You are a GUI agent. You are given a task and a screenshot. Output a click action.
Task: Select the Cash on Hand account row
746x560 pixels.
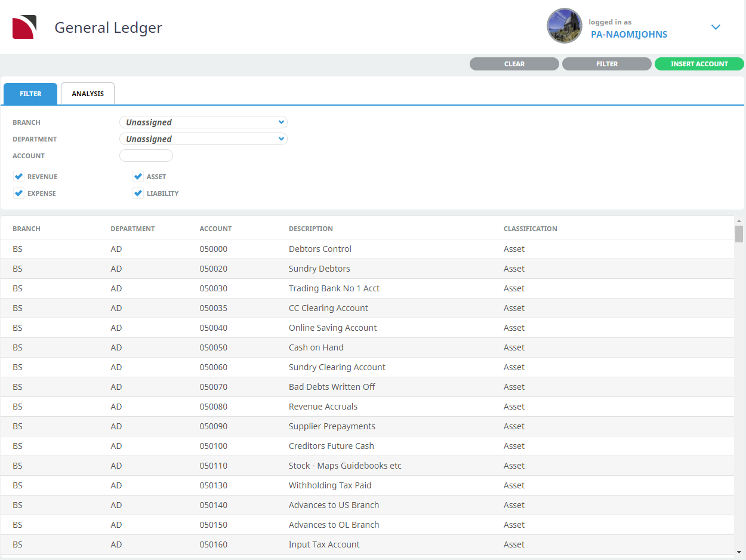click(x=316, y=347)
